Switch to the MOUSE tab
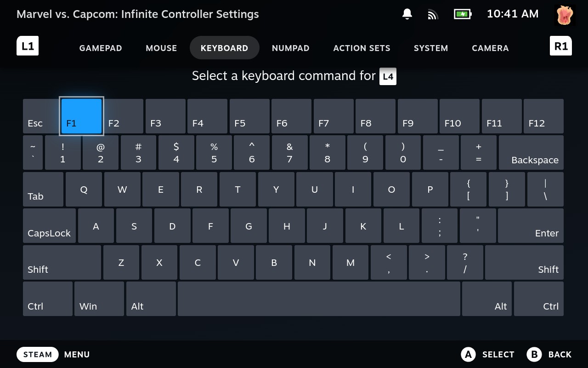 coord(161,48)
